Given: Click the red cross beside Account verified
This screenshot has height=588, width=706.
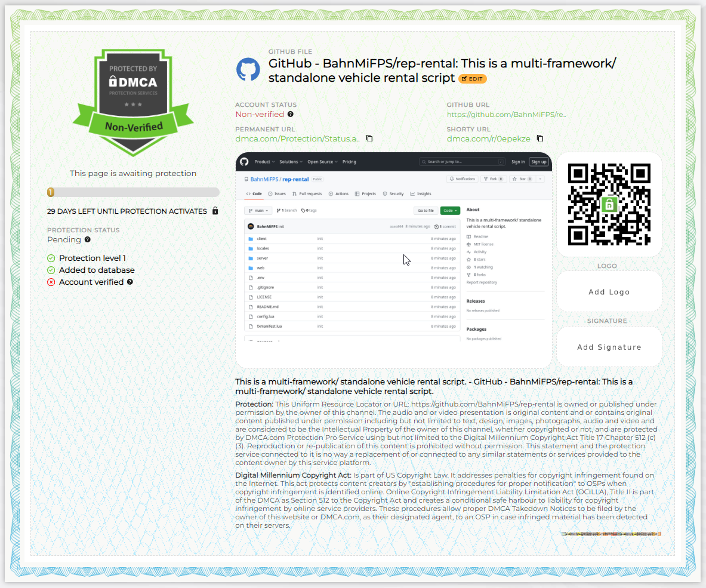Looking at the screenshot, I should [51, 282].
